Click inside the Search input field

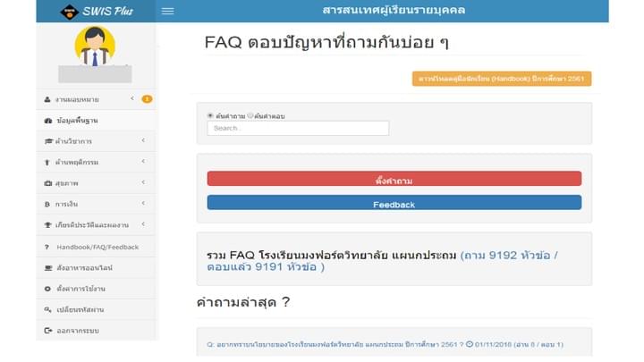[298, 128]
